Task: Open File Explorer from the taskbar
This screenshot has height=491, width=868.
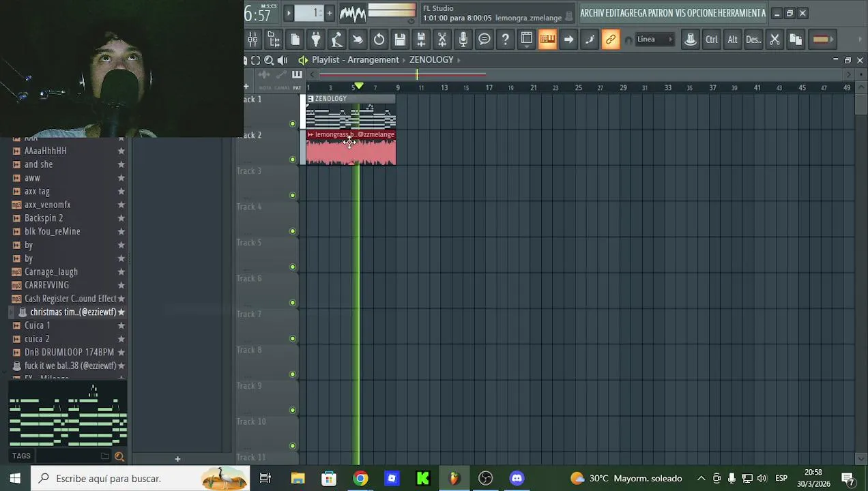Action: 298,478
